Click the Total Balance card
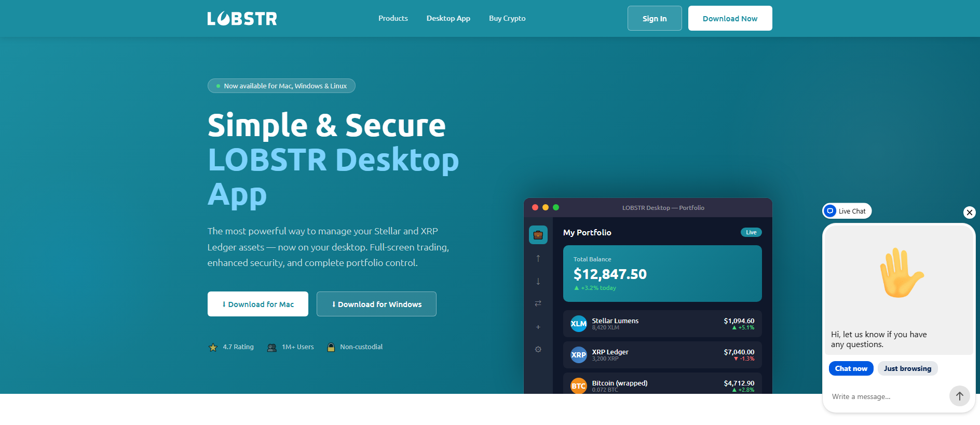 click(662, 273)
